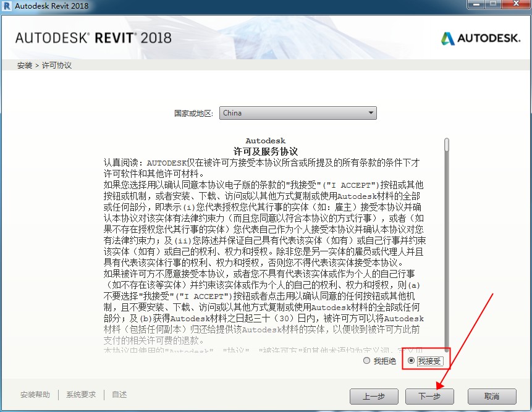This screenshot has width=532, height=412.
Task: Click the Revit icon in title bar
Action: [7, 6]
